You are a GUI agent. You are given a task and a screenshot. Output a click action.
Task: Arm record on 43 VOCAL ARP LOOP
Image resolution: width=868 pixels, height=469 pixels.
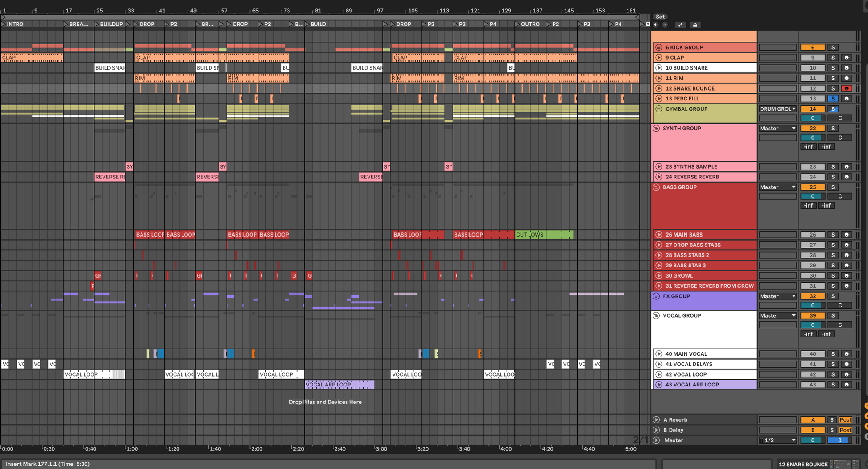[846, 385]
